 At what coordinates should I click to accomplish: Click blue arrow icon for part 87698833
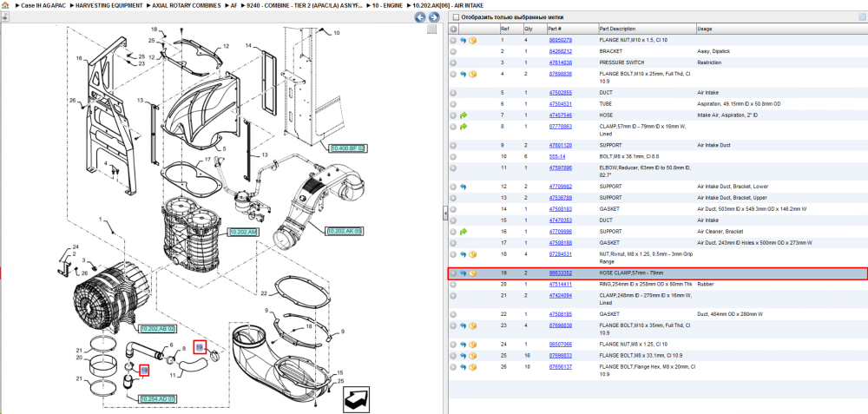pyautogui.click(x=464, y=355)
